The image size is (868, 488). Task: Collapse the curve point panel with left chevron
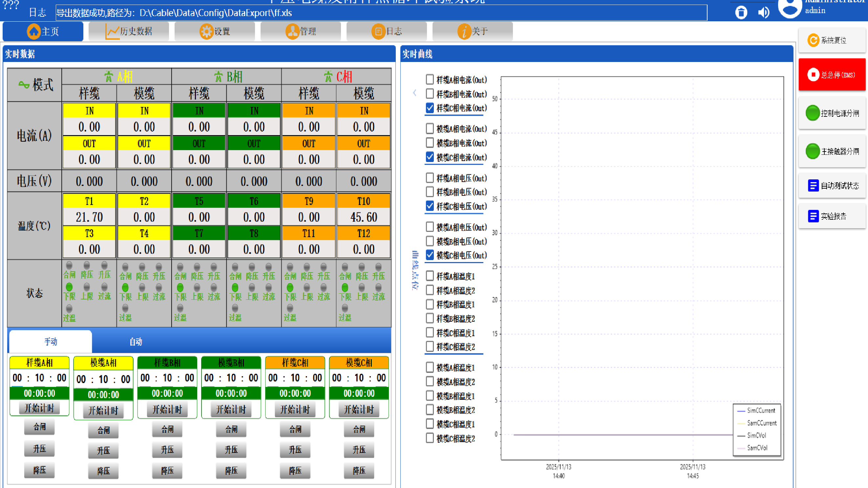pos(414,93)
